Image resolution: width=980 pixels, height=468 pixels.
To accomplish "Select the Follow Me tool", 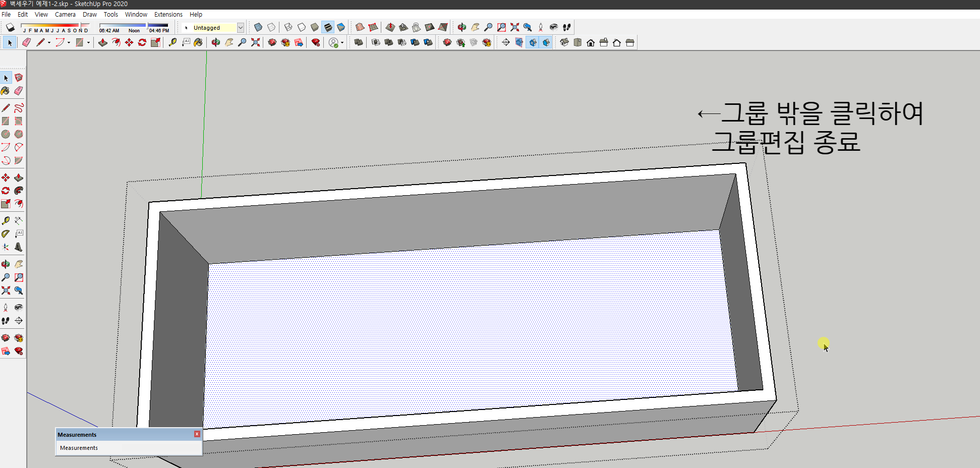I will click(19, 191).
